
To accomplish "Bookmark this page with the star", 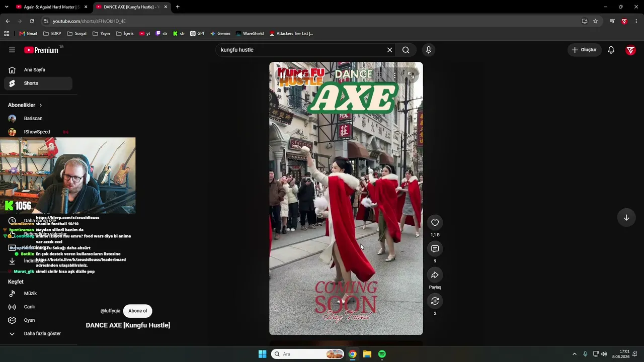I will 595,21.
